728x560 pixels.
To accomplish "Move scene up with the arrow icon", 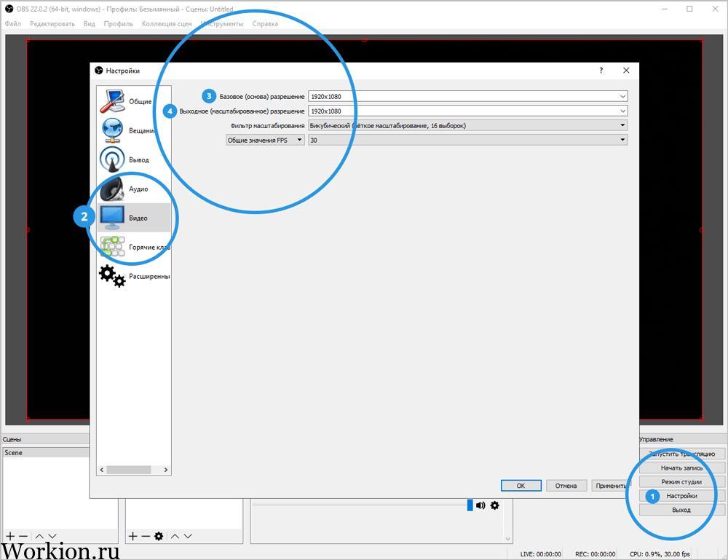I will pyautogui.click(x=39, y=536).
